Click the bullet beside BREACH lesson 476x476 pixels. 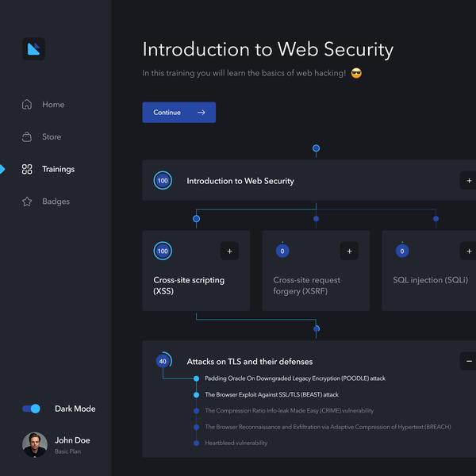tap(197, 427)
